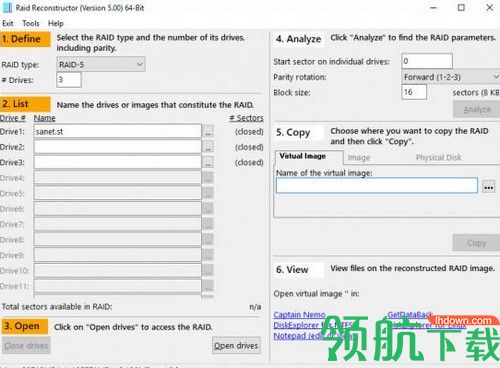Click the Copy button
The image size is (500, 368).
pyautogui.click(x=476, y=243)
